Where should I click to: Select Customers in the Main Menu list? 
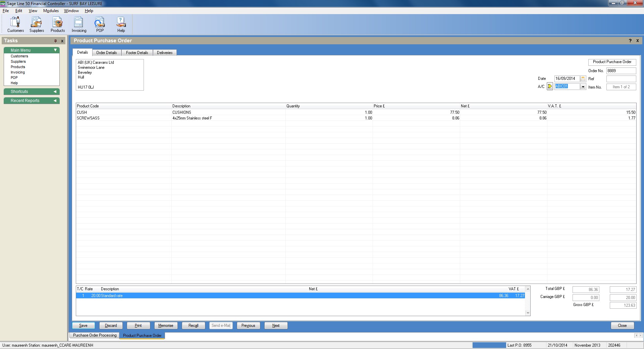point(19,56)
